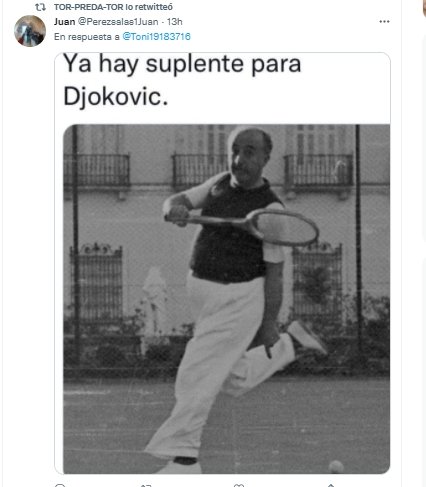426x487 pixels.
Task: Retweet using the bottom retweet arrows icon
Action: 146,485
